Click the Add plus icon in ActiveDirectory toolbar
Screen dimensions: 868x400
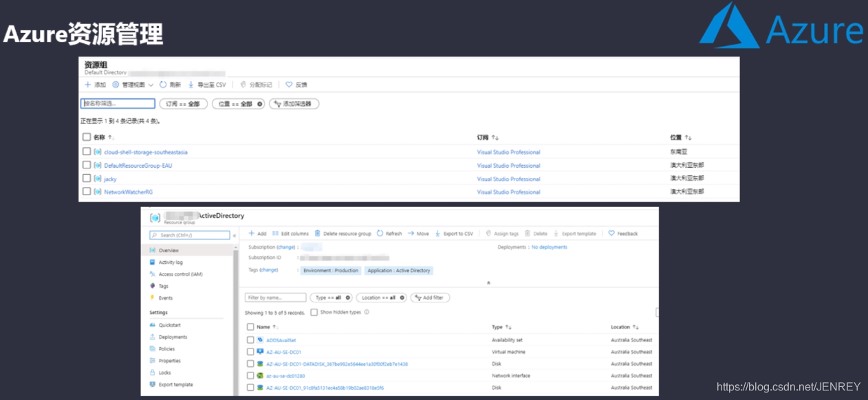coord(252,234)
